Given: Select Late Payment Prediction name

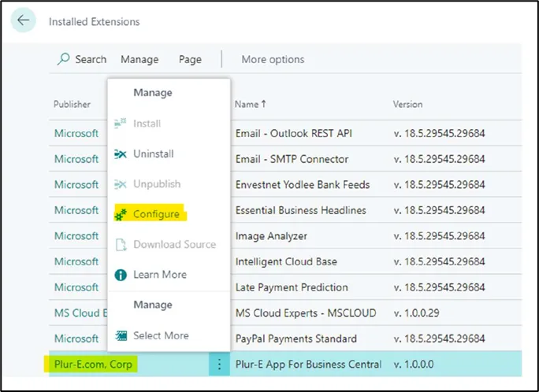Looking at the screenshot, I should [x=292, y=287].
